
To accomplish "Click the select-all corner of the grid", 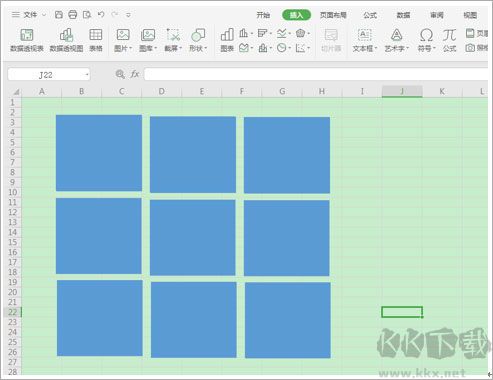I will coord(15,92).
